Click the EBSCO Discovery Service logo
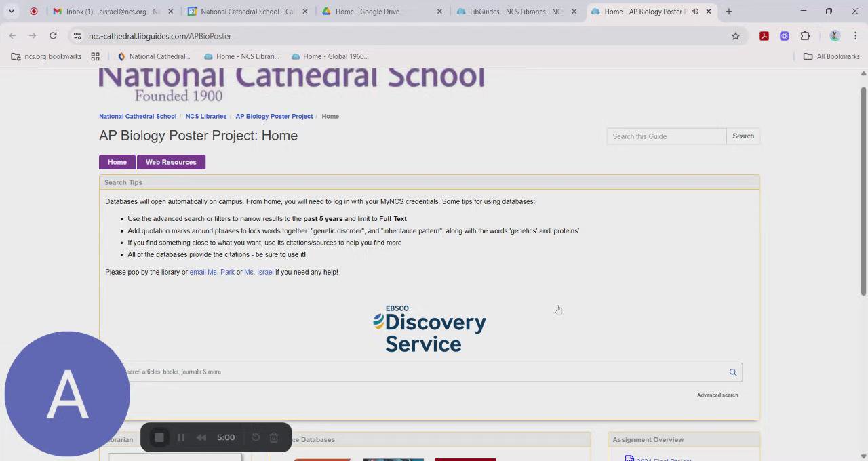The image size is (868, 461). [x=429, y=329]
